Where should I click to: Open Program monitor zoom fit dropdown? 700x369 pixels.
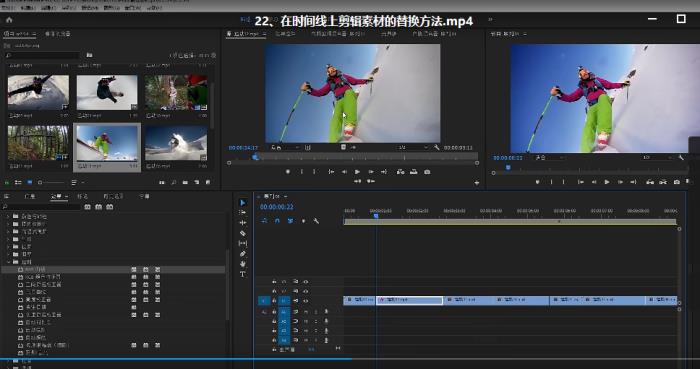[x=550, y=158]
